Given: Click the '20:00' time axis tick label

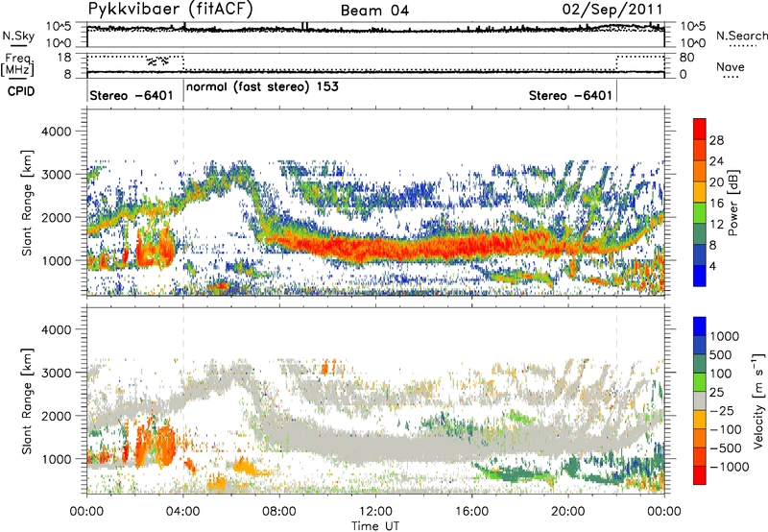Looking at the screenshot, I should pyautogui.click(x=567, y=512).
